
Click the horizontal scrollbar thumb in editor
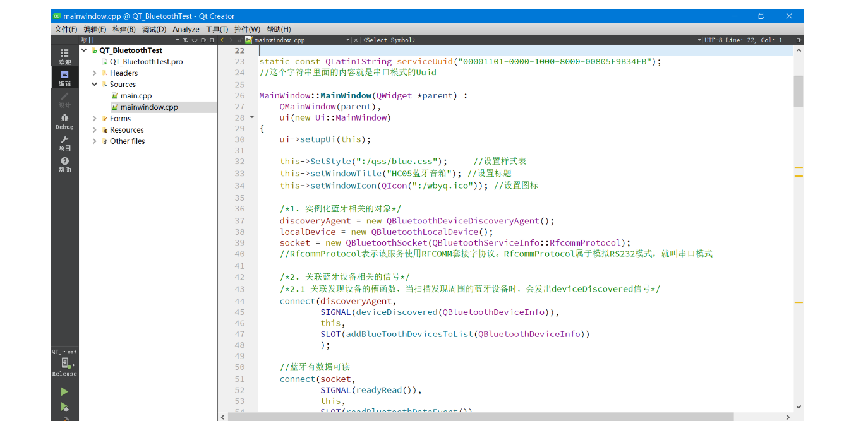pos(481,417)
